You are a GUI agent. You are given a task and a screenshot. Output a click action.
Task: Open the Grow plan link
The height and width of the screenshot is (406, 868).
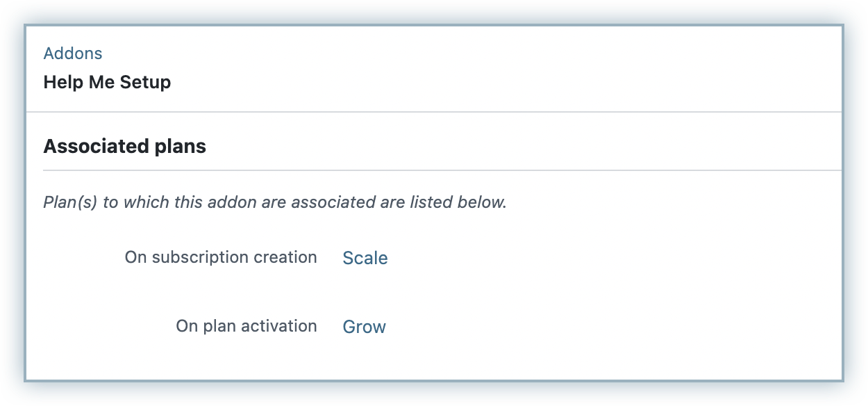tap(364, 327)
